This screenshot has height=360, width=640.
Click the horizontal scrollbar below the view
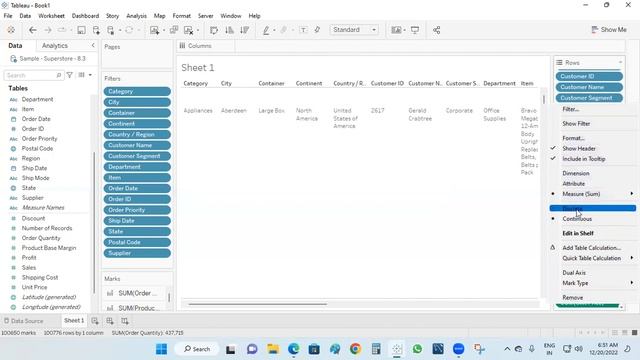pyautogui.click(x=257, y=304)
